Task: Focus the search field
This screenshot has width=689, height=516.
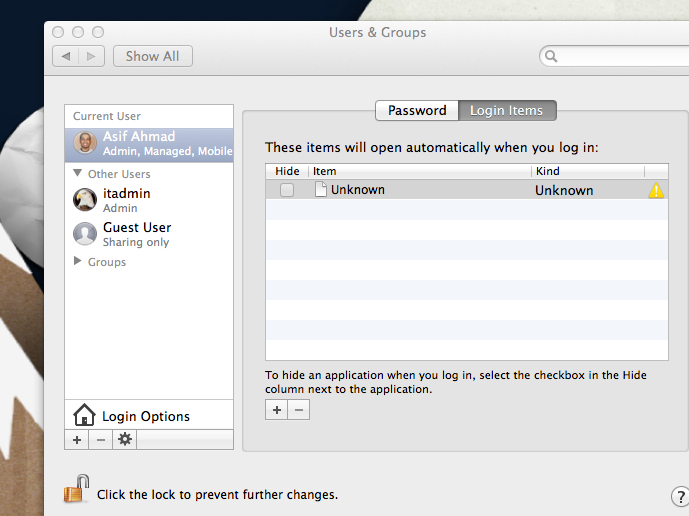Action: (615, 56)
